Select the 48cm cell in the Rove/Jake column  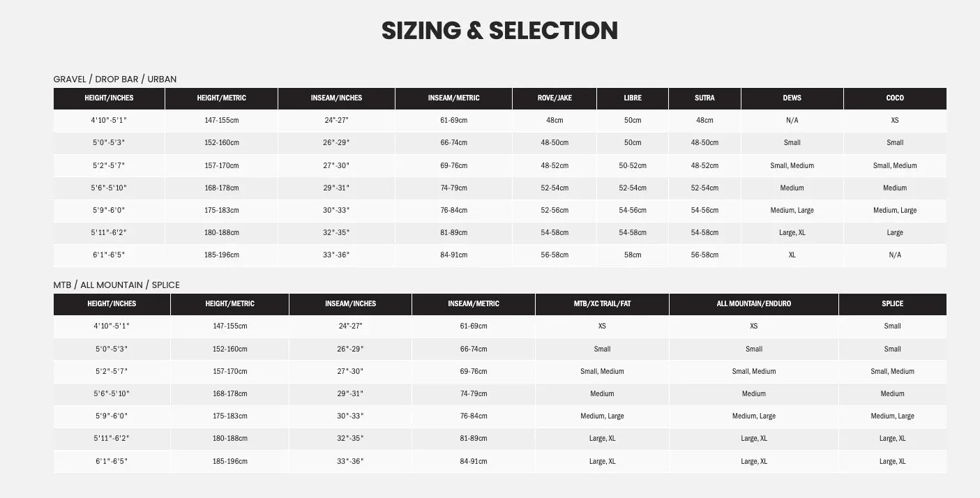(555, 121)
